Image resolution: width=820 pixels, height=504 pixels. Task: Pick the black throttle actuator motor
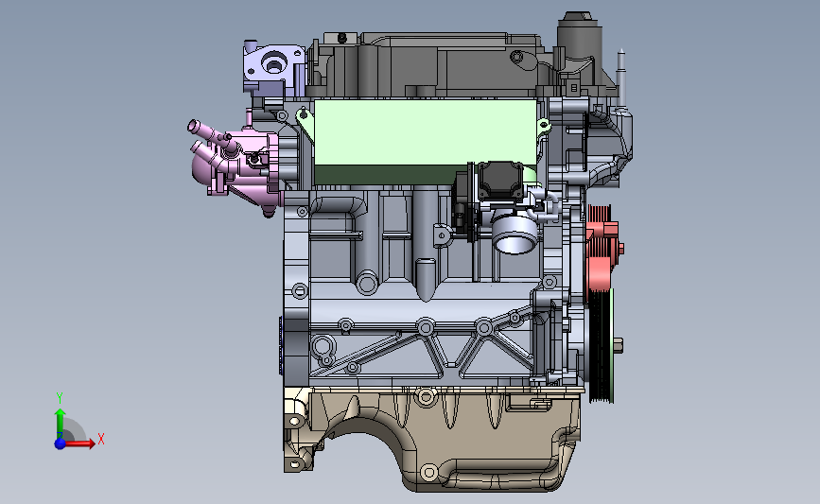[x=499, y=181]
